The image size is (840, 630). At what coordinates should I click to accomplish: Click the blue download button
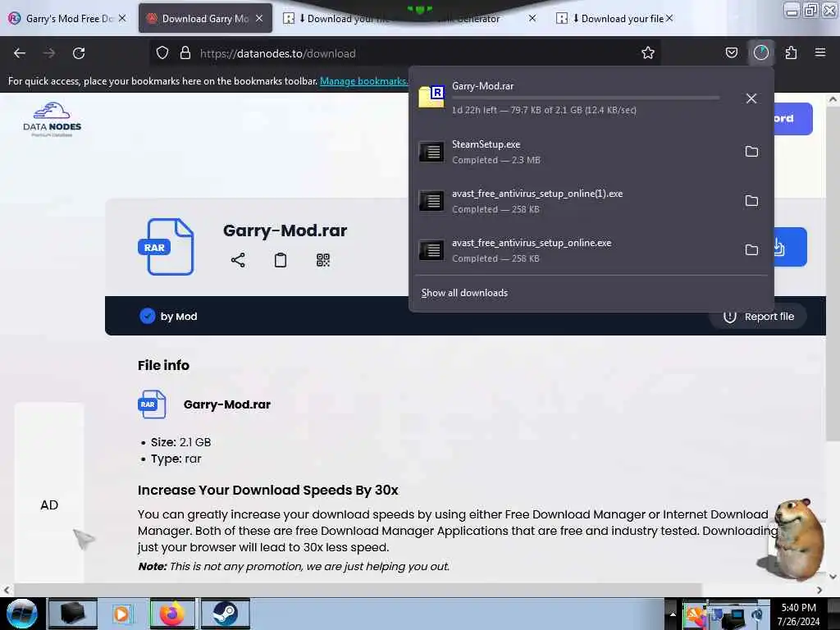pos(790,247)
